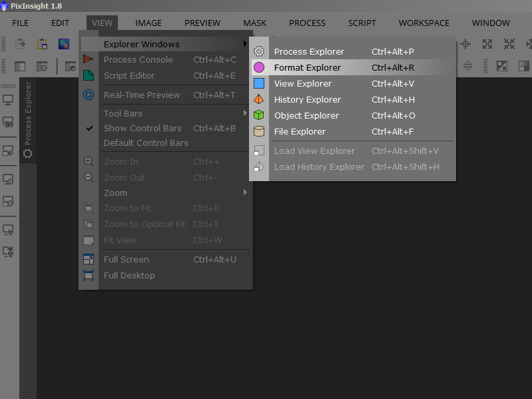Open the PROCESS menu
532x399 pixels.
(307, 23)
